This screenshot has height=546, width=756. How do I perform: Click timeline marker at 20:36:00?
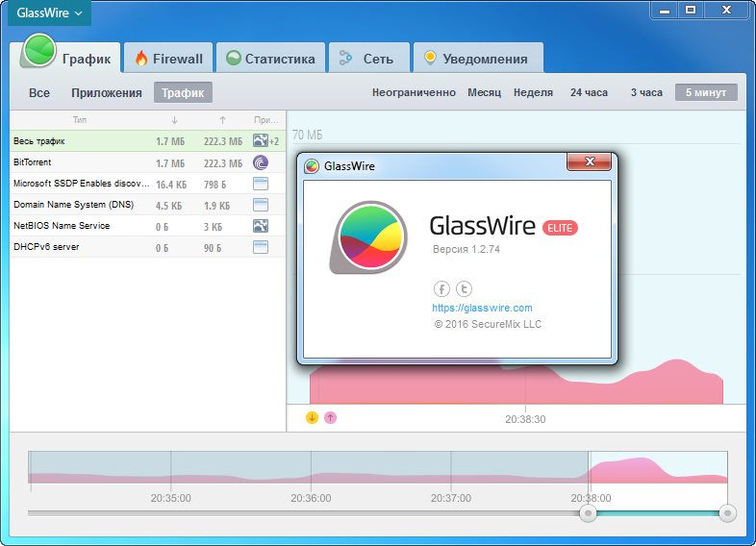[x=311, y=498]
